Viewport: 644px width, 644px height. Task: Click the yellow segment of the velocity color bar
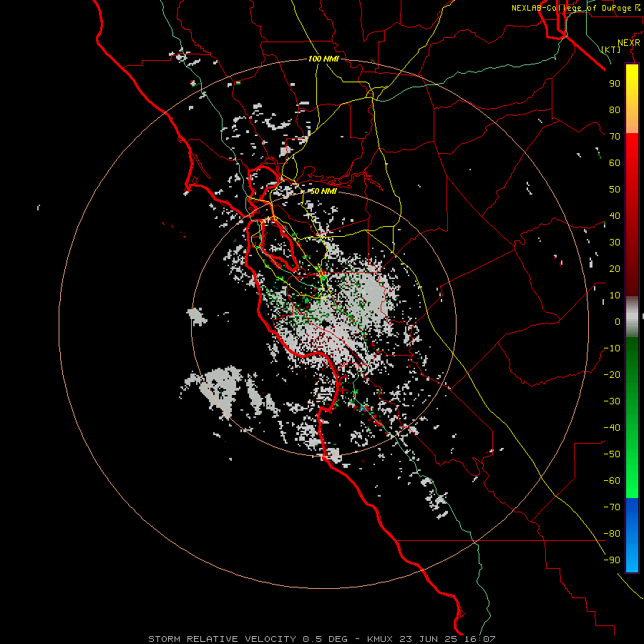632,99
